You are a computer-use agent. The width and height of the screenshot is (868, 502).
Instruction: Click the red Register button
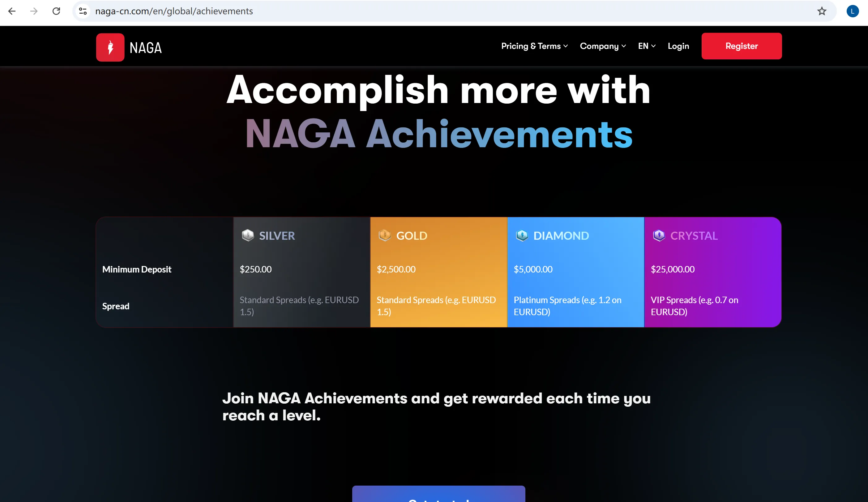point(741,46)
